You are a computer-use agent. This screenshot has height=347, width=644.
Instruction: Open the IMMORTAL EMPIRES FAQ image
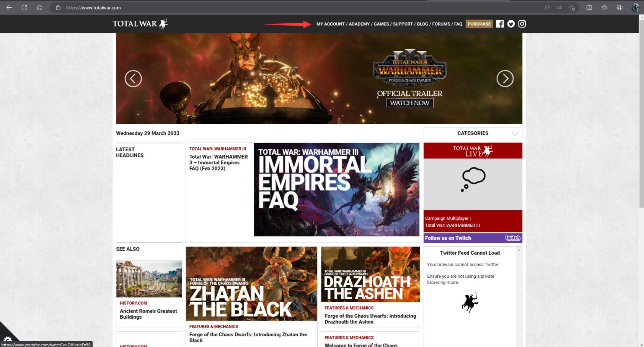click(336, 190)
